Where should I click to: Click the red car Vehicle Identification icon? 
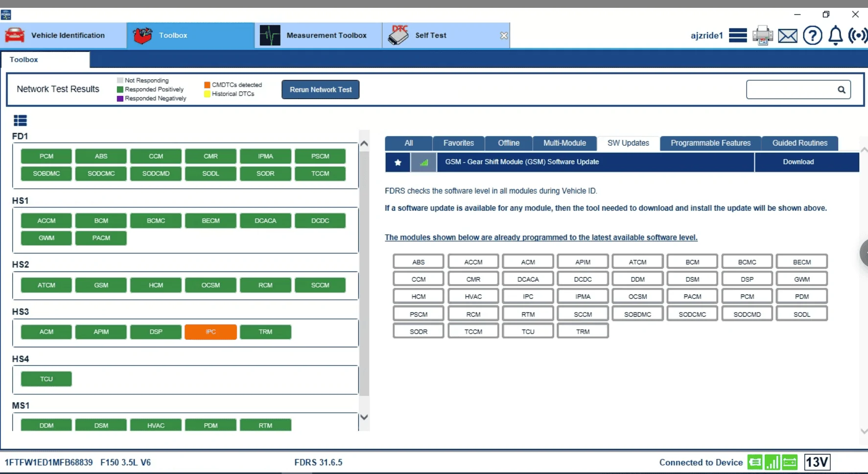(15, 35)
